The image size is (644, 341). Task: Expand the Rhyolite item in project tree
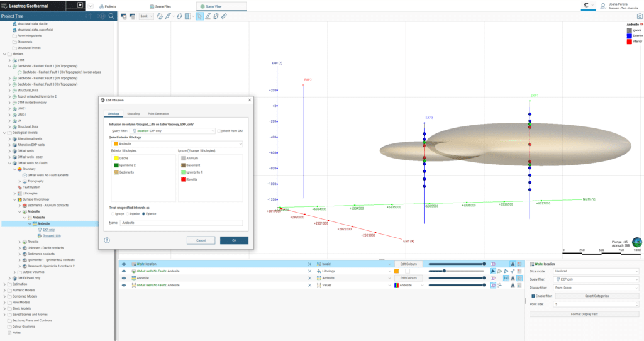coord(19,242)
